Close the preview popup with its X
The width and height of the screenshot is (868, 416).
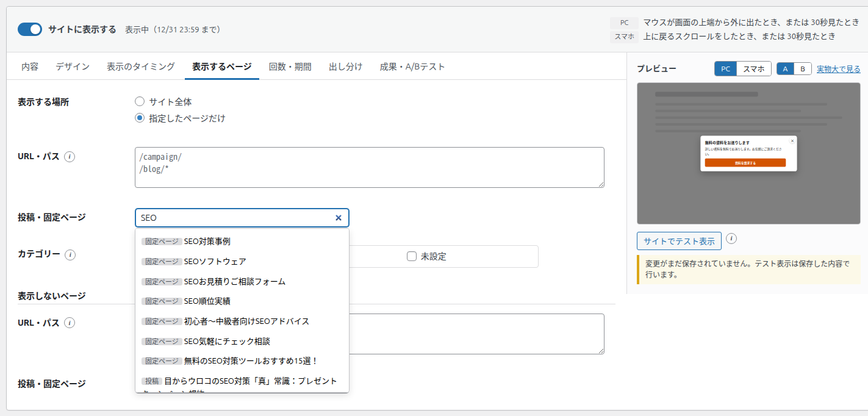[x=792, y=140]
